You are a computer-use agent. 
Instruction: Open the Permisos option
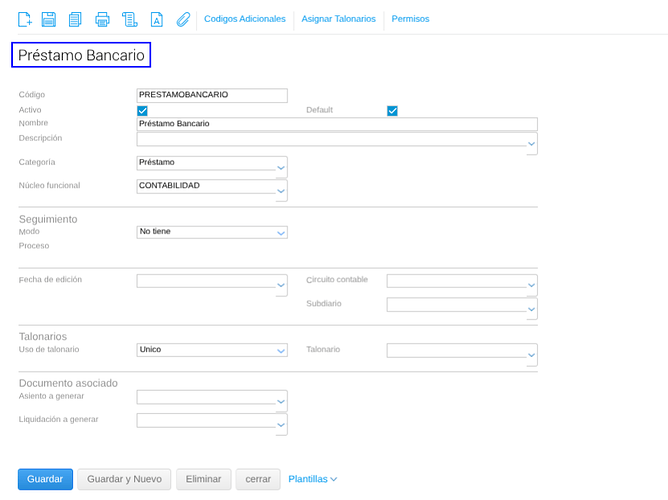pos(410,19)
